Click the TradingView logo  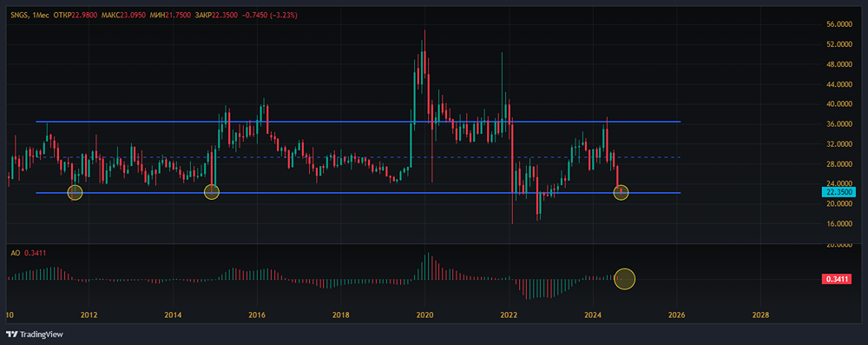(35, 334)
